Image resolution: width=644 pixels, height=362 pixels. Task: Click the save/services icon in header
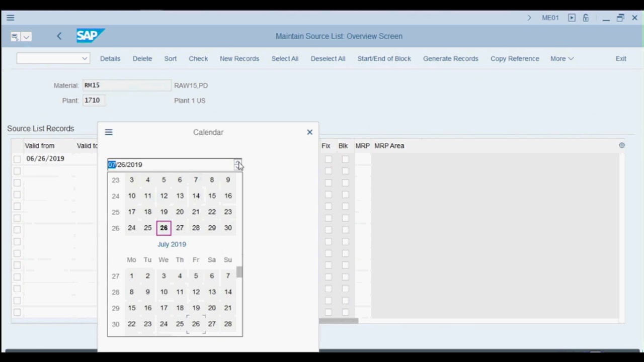pyautogui.click(x=15, y=37)
